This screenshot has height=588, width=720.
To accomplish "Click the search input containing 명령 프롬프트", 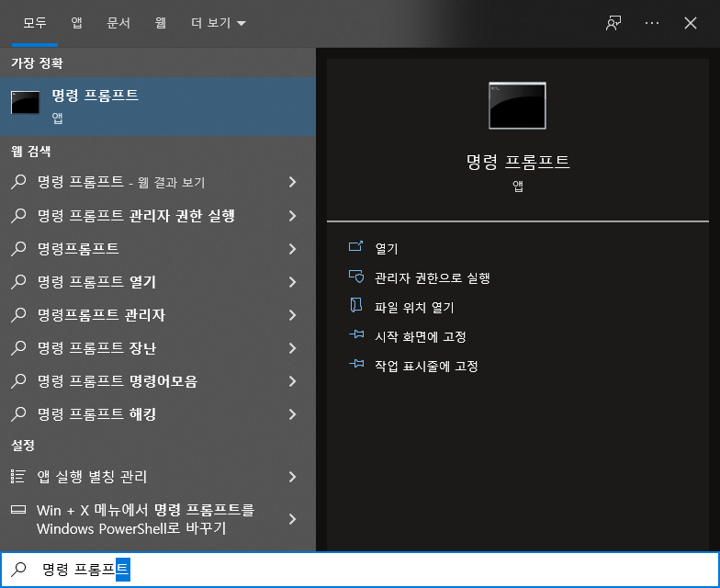I will (360, 570).
